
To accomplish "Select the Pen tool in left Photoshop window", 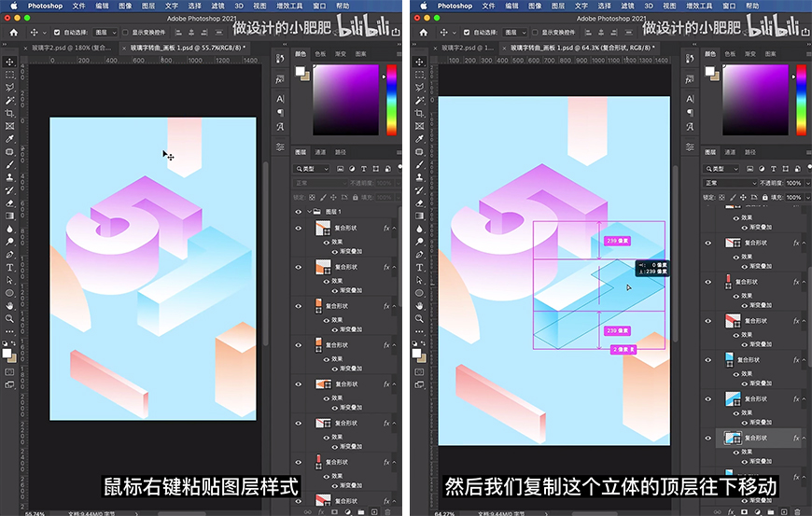I will 9,254.
